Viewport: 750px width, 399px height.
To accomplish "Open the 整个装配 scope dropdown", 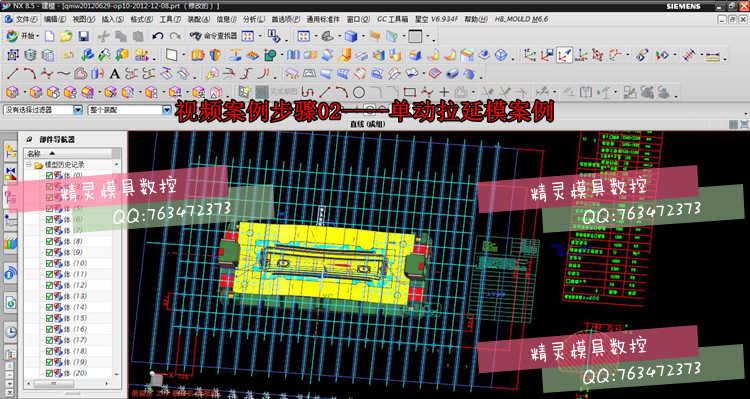I will pyautogui.click(x=166, y=110).
